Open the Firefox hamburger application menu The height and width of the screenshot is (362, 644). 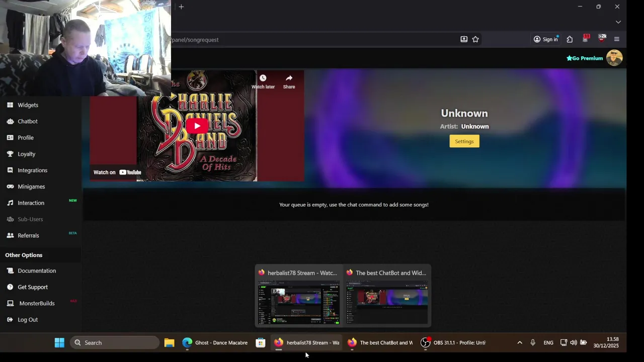(x=617, y=39)
